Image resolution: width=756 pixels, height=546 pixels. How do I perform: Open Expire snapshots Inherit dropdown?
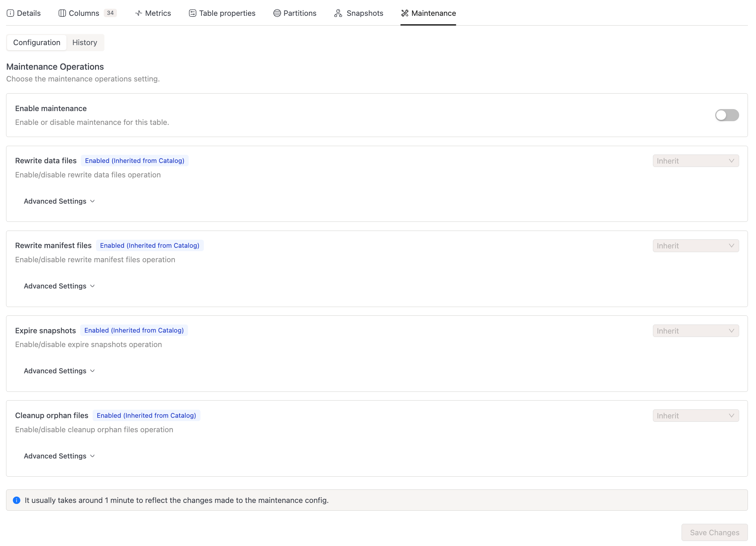tap(695, 331)
